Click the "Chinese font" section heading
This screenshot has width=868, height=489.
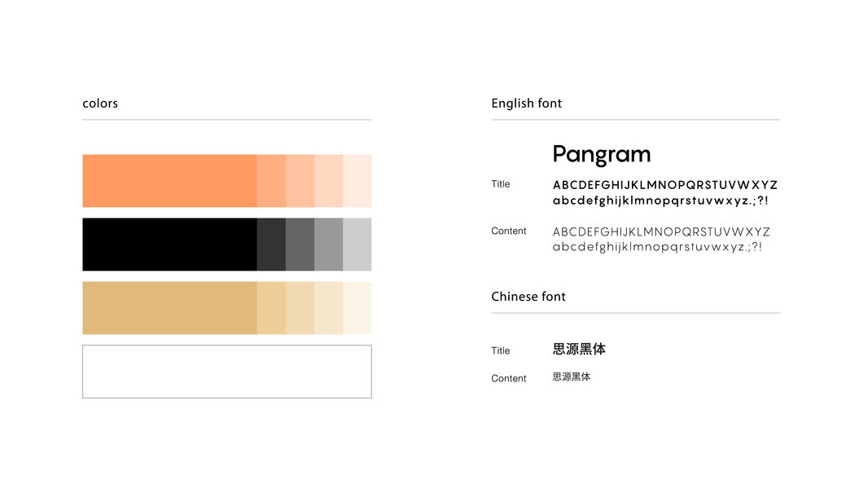click(x=528, y=297)
